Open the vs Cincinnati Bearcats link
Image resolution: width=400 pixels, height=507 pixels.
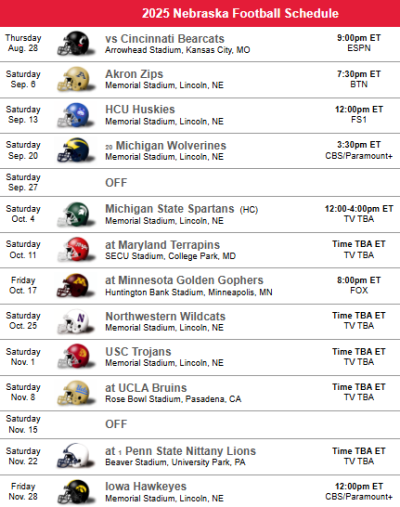coord(165,39)
